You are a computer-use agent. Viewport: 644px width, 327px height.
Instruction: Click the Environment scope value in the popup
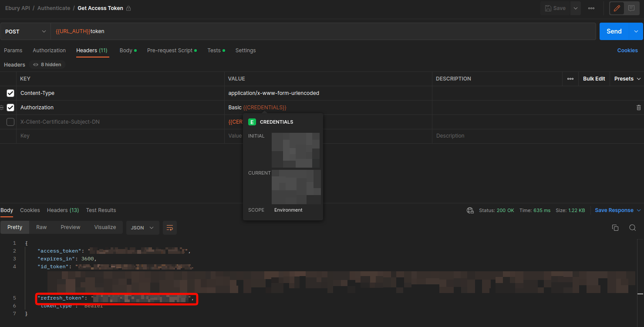click(288, 210)
